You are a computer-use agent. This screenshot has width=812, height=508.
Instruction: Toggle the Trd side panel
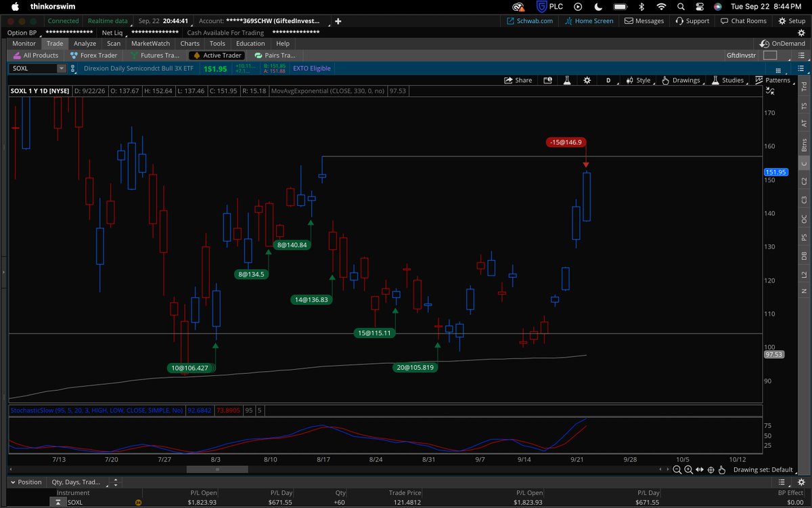[x=804, y=87]
